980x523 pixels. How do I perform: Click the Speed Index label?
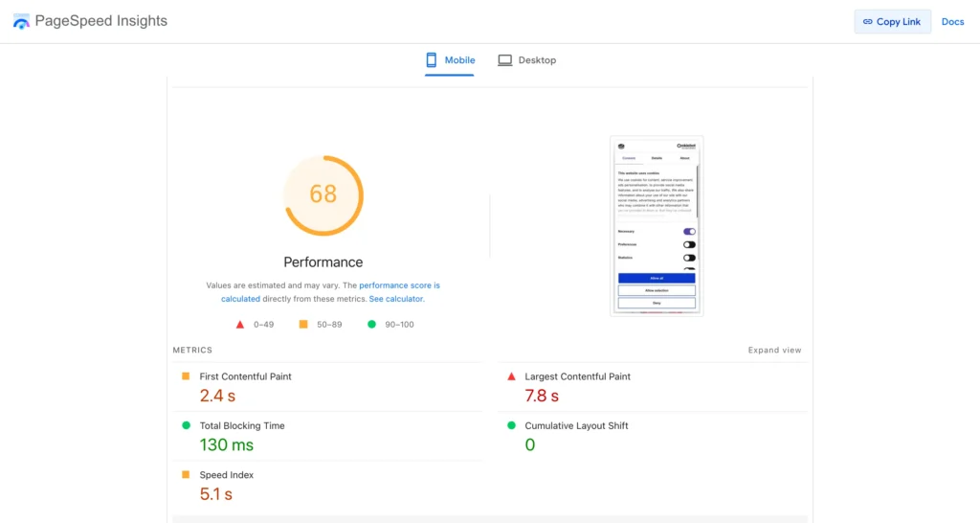click(226, 475)
